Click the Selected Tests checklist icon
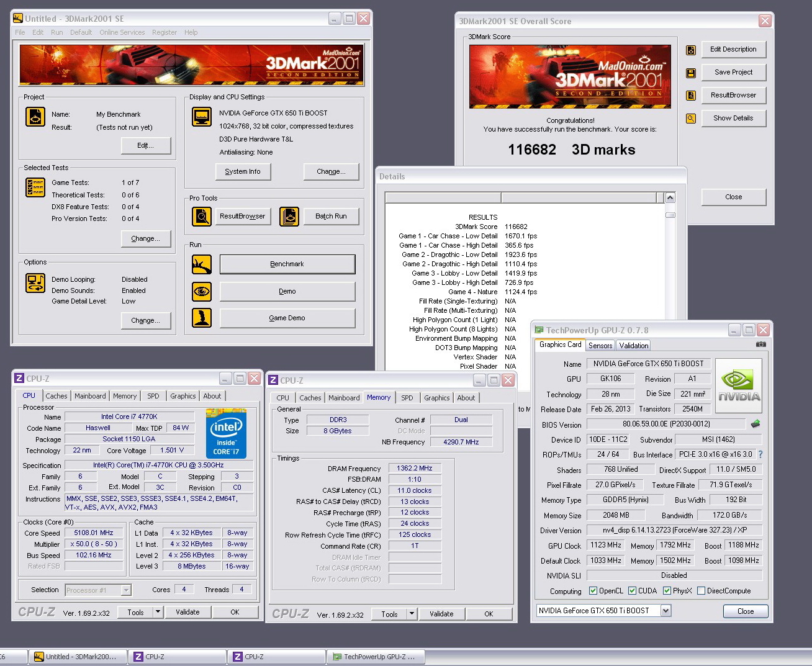 coord(35,187)
